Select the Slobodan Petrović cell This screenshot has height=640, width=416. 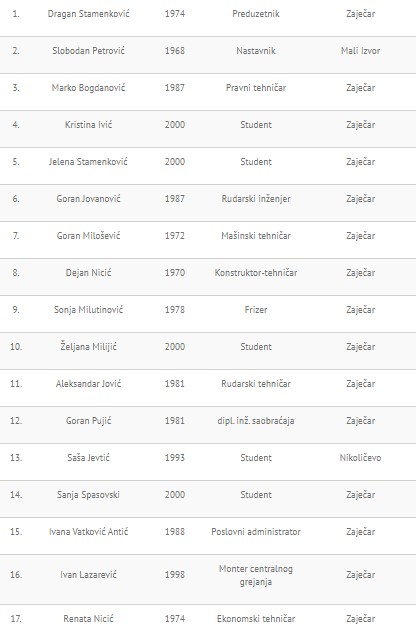[88, 51]
